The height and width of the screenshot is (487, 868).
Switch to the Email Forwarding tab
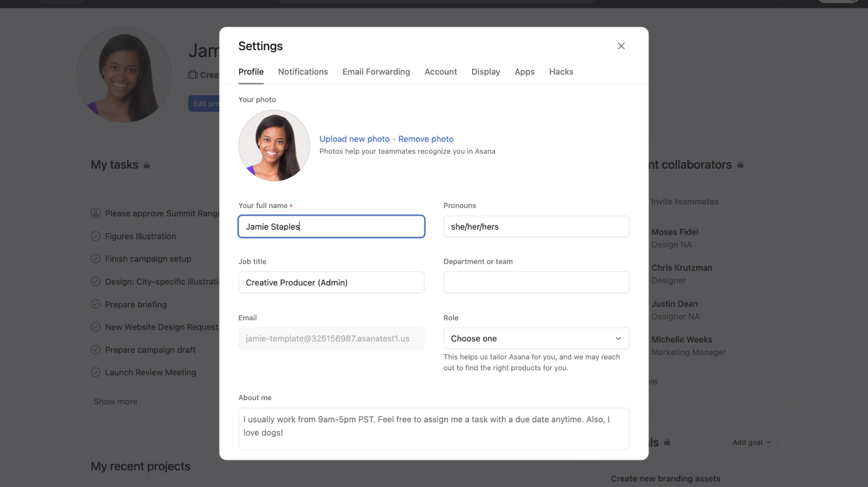376,72
